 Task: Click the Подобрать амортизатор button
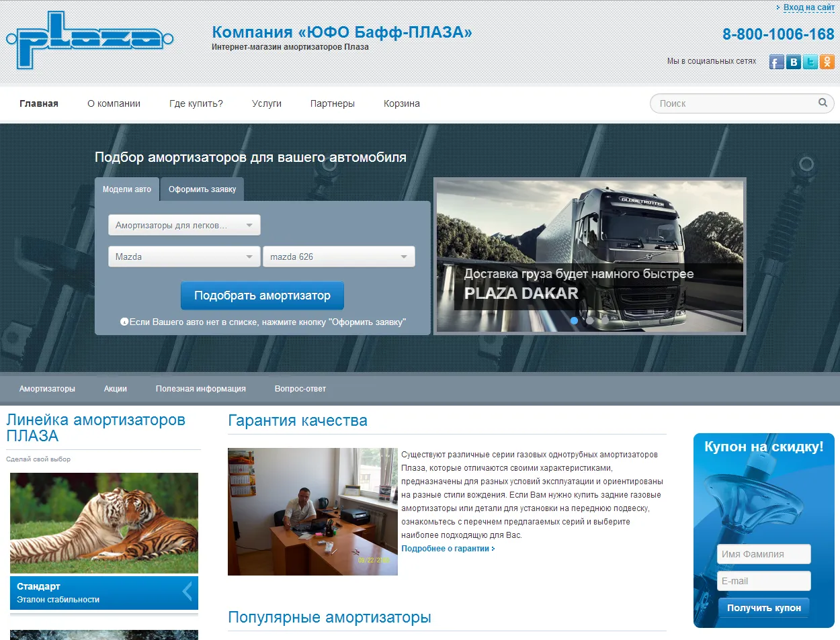[262, 295]
